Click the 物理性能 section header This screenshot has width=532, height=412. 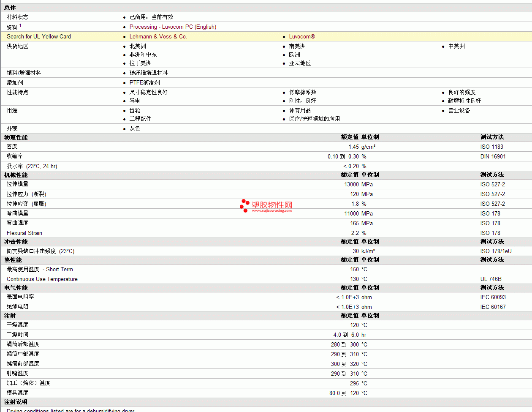coord(16,137)
